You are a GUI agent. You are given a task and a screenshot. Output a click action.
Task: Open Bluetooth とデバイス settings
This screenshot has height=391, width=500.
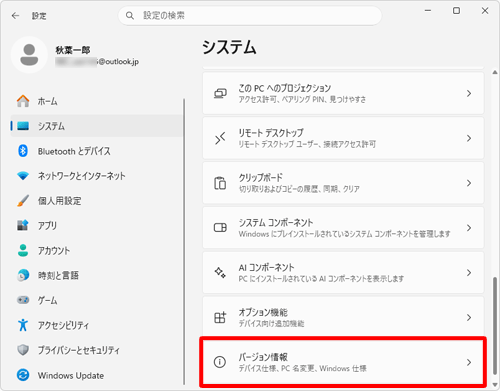(97, 151)
